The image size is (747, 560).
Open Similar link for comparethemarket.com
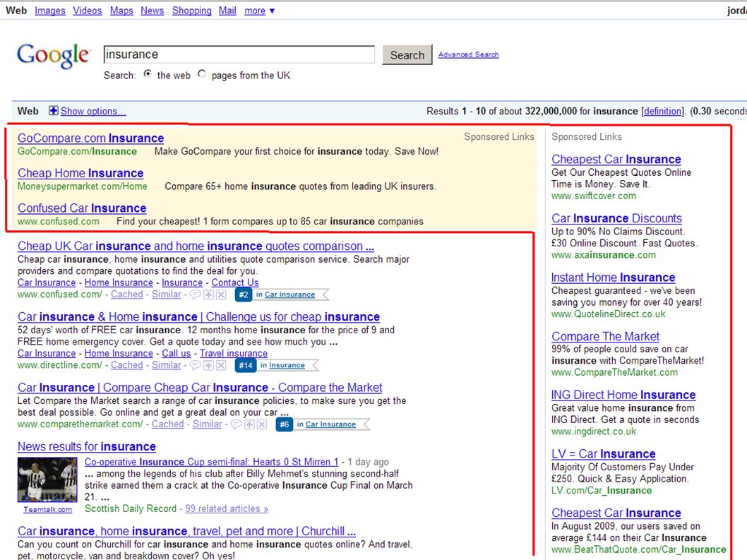coord(208,424)
